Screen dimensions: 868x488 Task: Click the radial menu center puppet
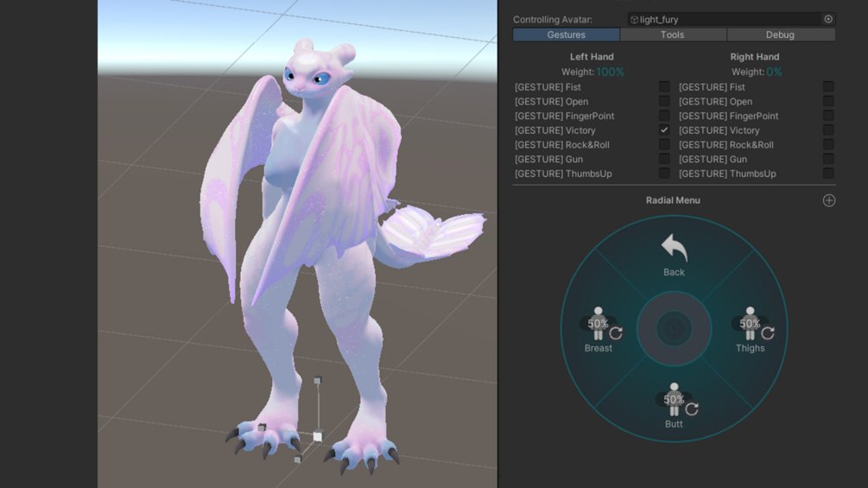674,329
